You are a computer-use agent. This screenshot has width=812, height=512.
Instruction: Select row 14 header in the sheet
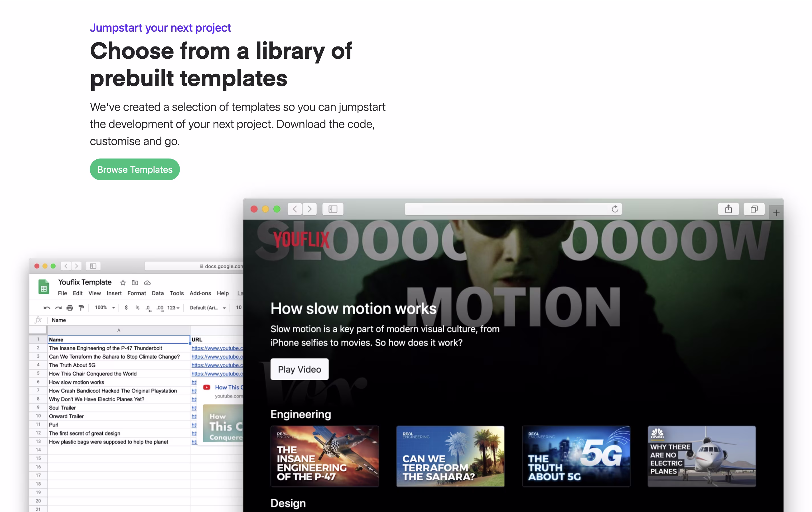pyautogui.click(x=38, y=450)
